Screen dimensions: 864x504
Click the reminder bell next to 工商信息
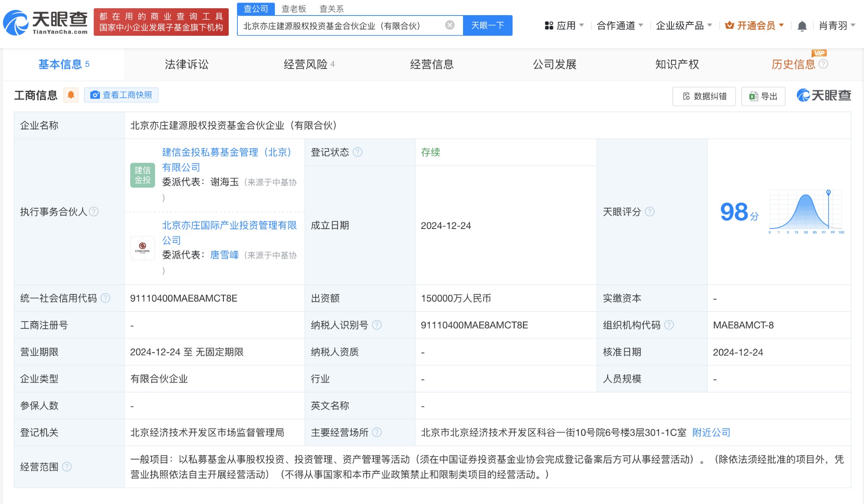(x=71, y=95)
